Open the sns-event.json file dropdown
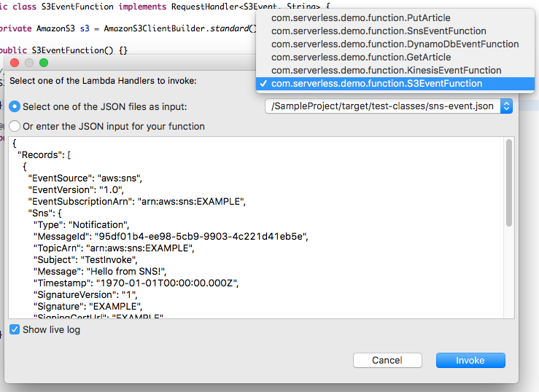The image size is (539, 392). coord(389,106)
